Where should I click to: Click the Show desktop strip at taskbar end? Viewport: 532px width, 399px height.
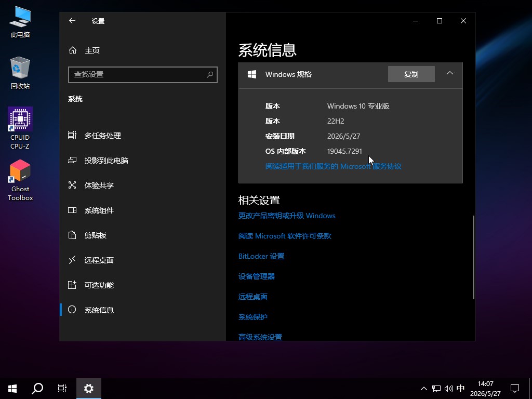click(x=530, y=389)
